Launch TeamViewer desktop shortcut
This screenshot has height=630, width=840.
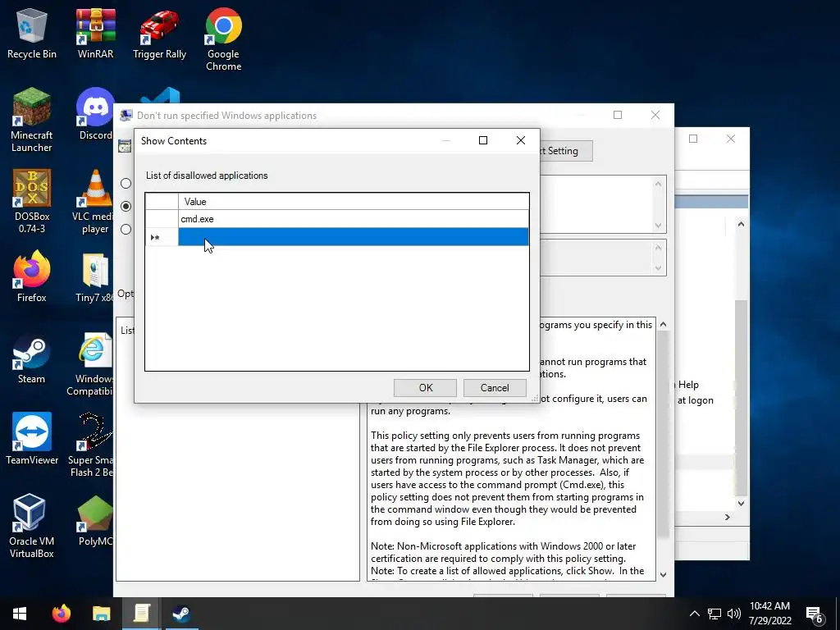click(32, 440)
